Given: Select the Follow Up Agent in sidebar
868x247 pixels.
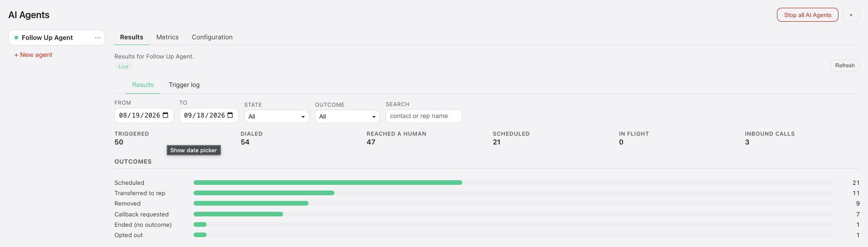Looking at the screenshot, I should (56, 38).
